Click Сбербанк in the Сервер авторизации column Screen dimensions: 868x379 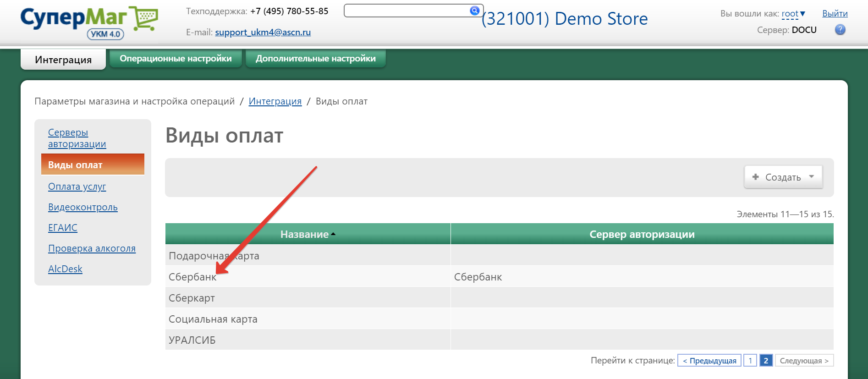478,277
